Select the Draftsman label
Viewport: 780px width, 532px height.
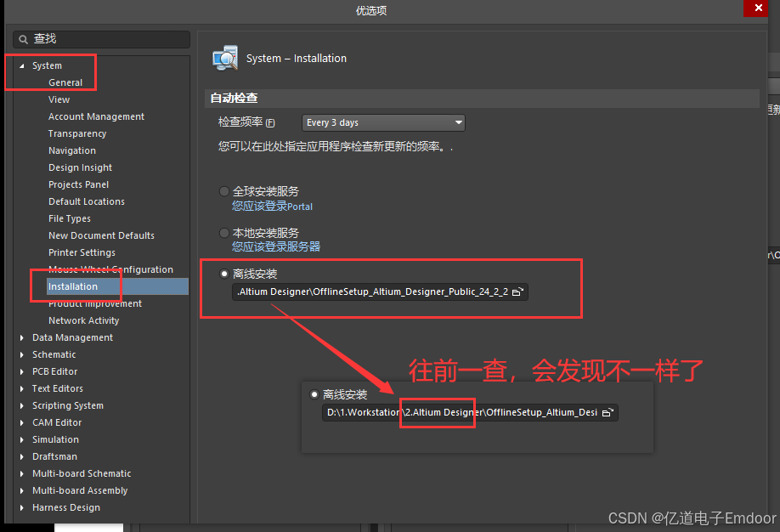click(54, 457)
